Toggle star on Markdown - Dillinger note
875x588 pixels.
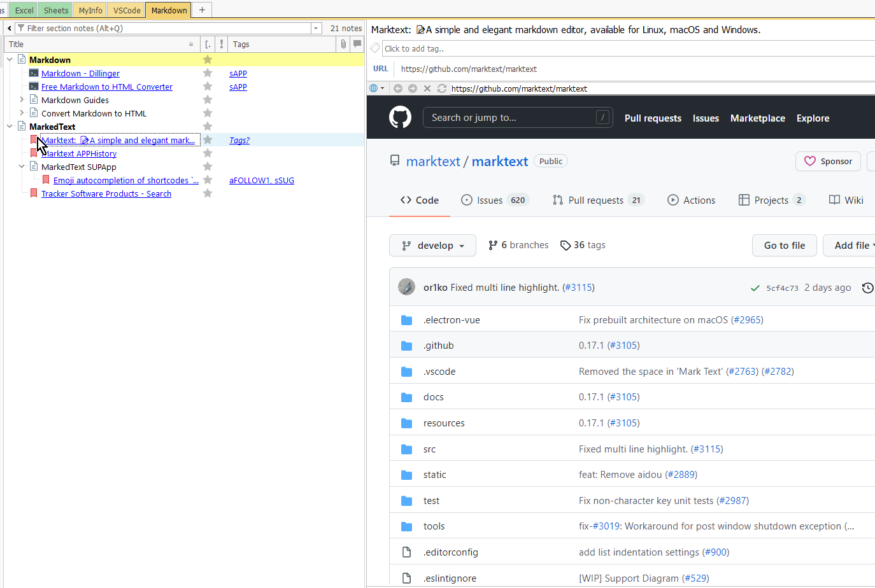click(208, 73)
